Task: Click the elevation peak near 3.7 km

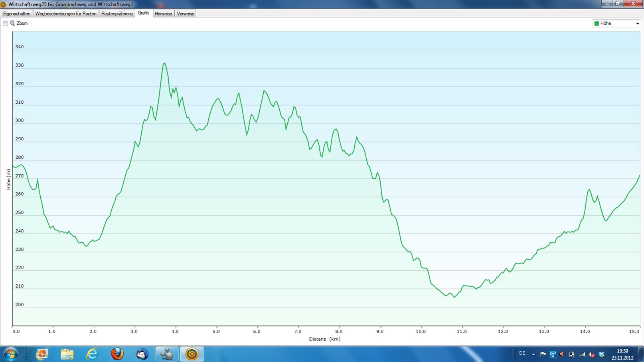Action: 164,63
